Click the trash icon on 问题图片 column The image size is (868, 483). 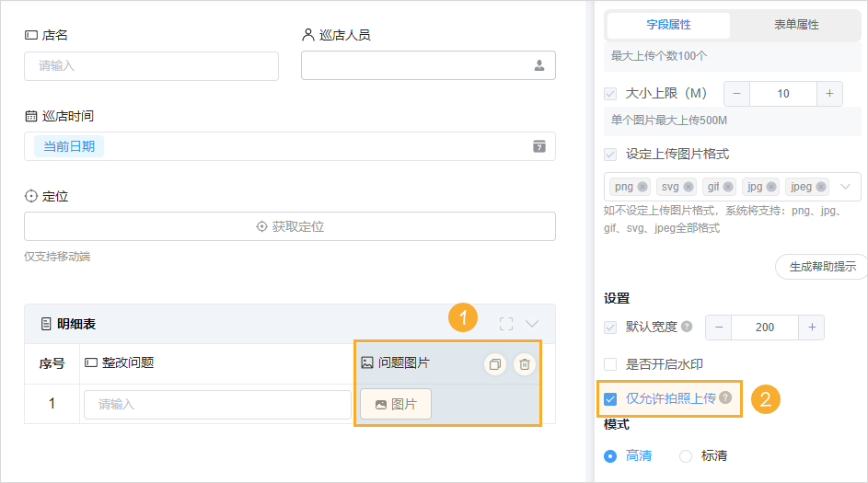click(525, 364)
